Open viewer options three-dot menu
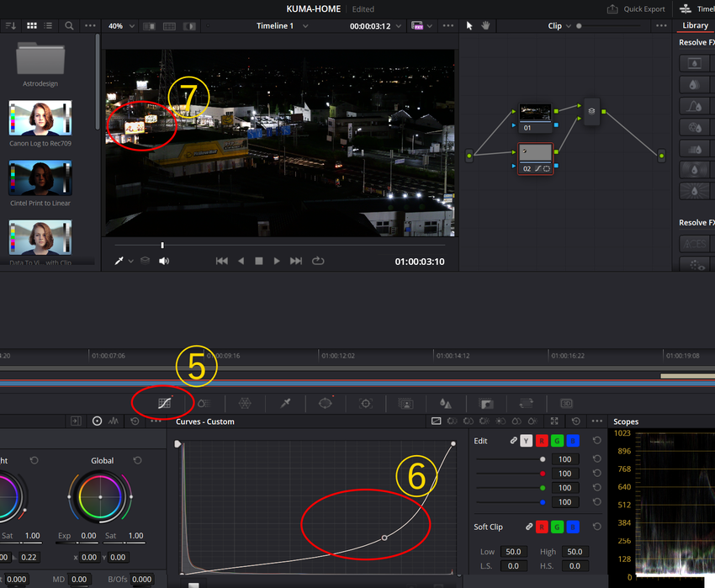The image size is (715, 588). point(448,26)
